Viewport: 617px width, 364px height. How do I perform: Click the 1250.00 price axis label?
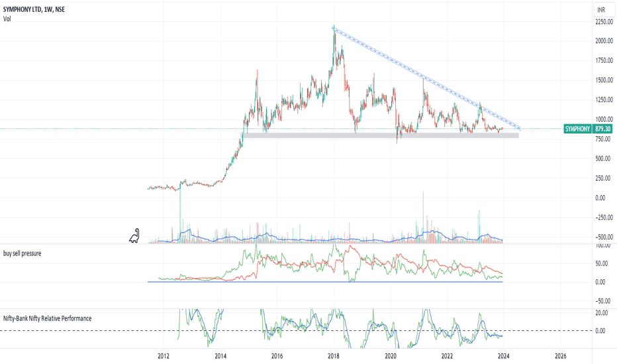pos(604,99)
